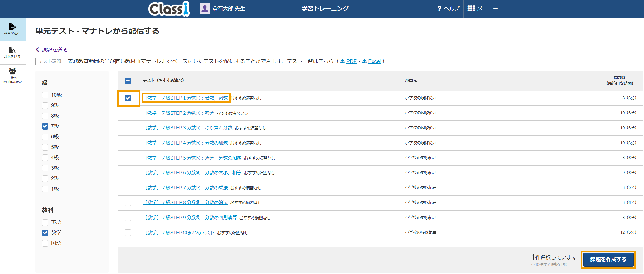The height and width of the screenshot is (274, 644).
Task: Enable the 国語 subject checkbox
Action: coord(45,243)
